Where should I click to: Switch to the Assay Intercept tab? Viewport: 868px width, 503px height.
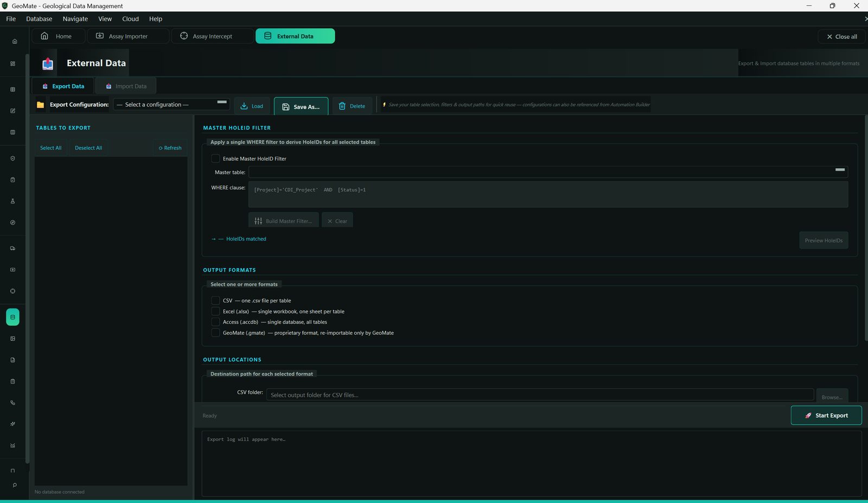212,36
